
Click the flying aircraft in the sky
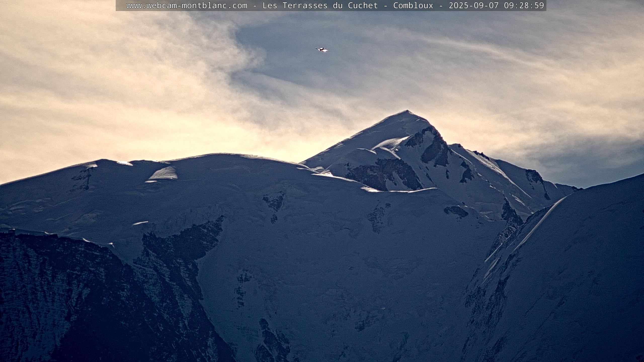tap(322, 50)
